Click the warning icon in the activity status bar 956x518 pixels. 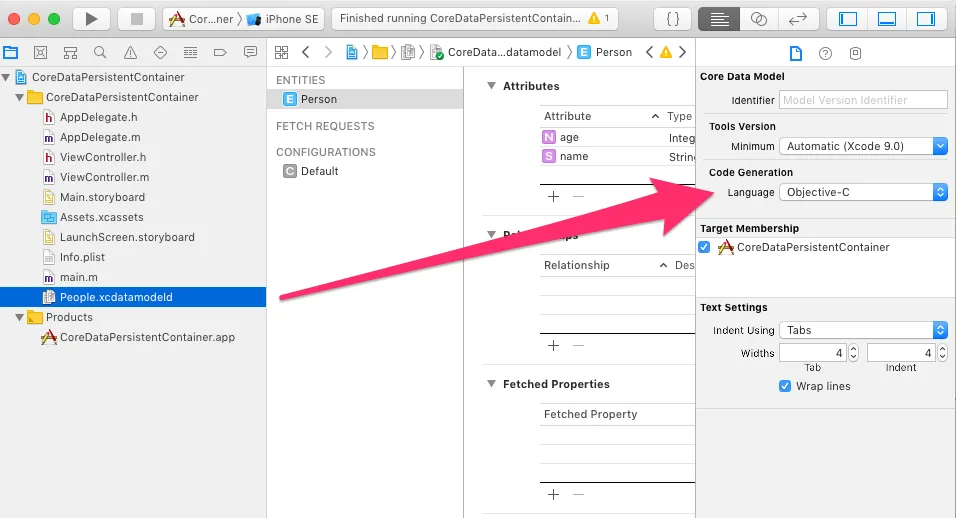tap(594, 18)
